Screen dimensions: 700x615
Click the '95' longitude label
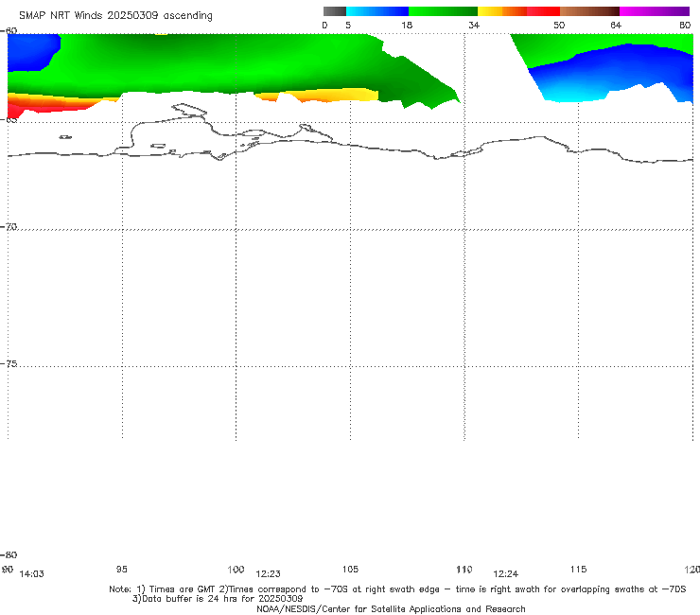click(x=121, y=569)
